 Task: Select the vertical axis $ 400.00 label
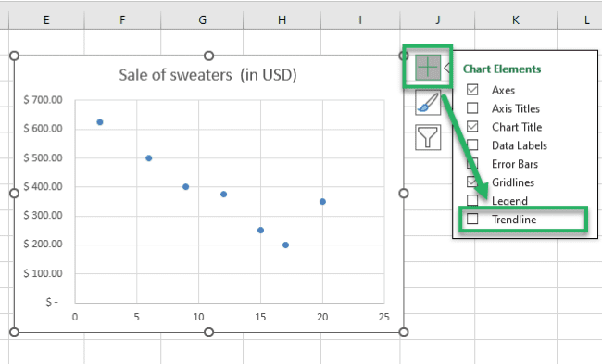click(43, 186)
